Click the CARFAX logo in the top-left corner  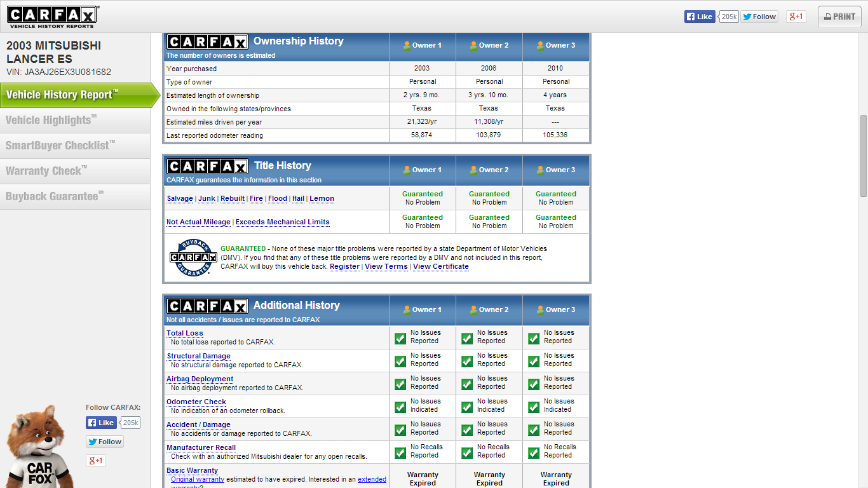[x=52, y=16]
